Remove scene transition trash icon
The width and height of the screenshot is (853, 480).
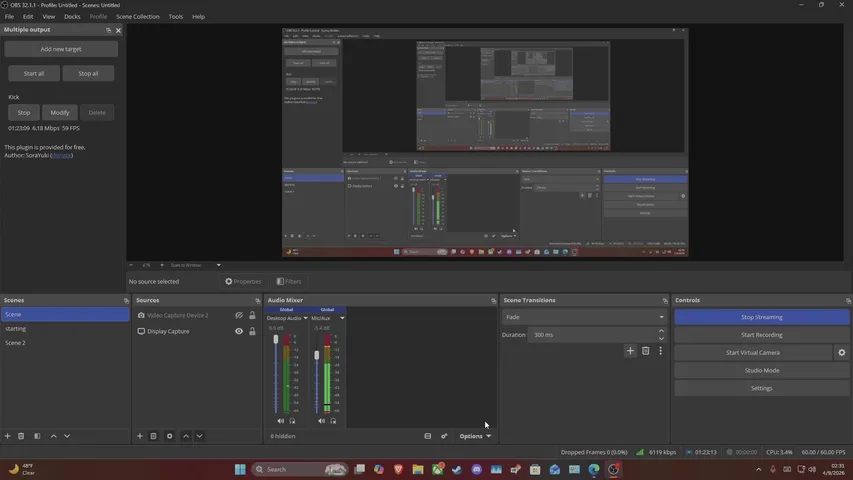pyautogui.click(x=646, y=351)
